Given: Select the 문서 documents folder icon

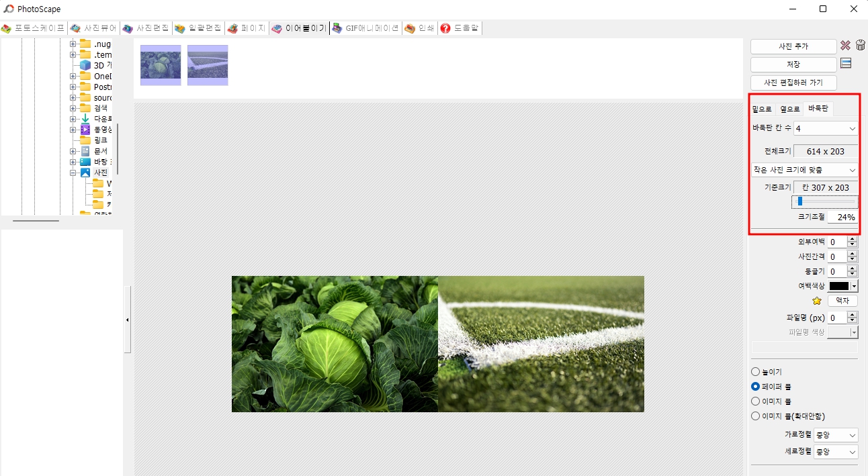Looking at the screenshot, I should [85, 151].
